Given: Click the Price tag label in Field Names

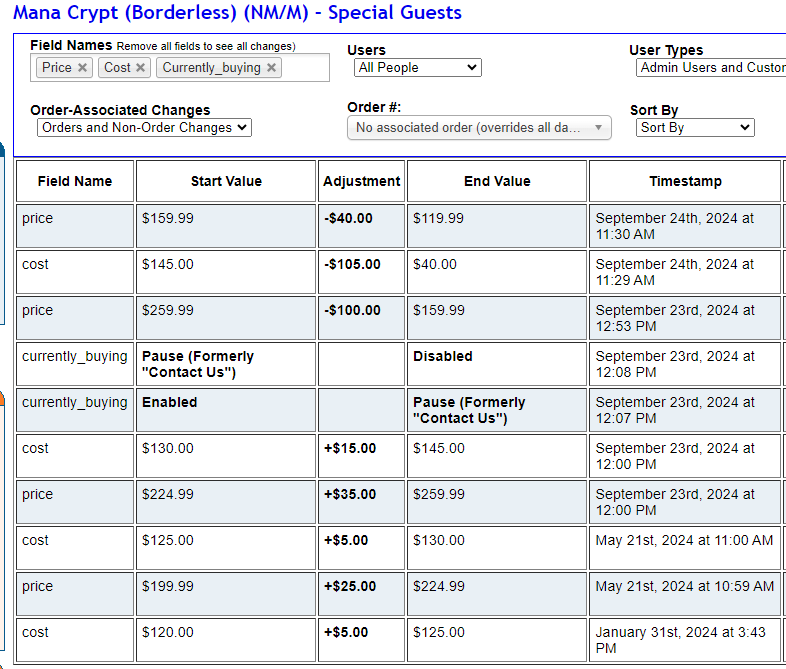Looking at the screenshot, I should [x=57, y=68].
